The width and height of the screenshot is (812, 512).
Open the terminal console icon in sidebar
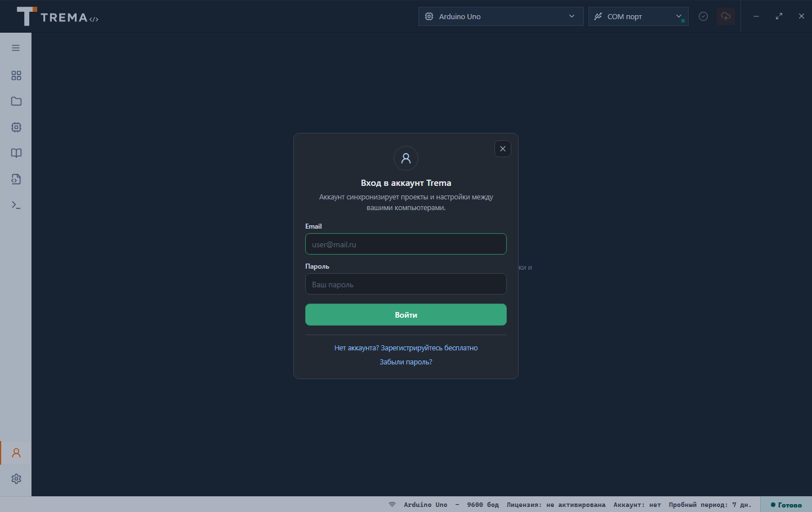tap(16, 205)
